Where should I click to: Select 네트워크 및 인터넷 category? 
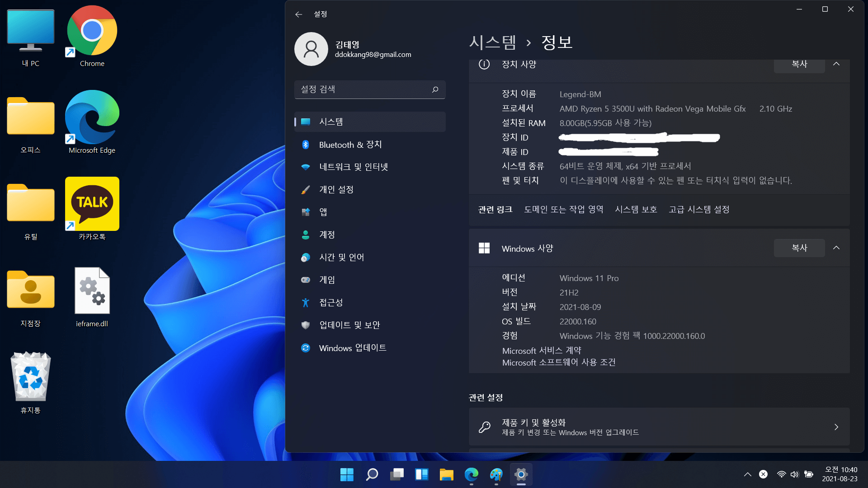pos(370,167)
